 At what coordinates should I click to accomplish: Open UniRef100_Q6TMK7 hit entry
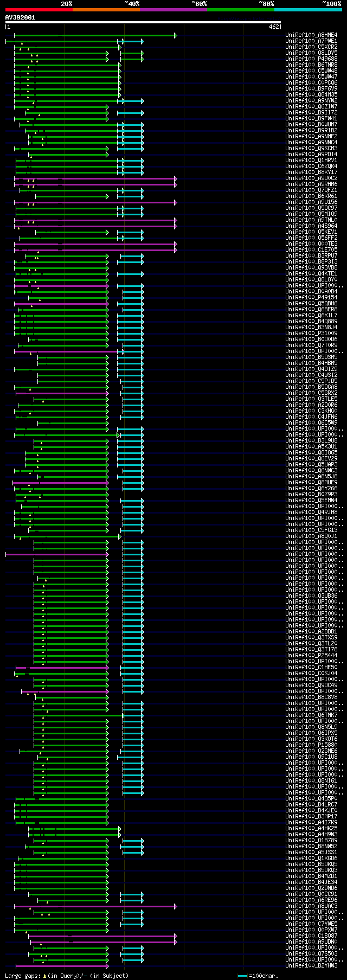pyautogui.click(x=311, y=715)
